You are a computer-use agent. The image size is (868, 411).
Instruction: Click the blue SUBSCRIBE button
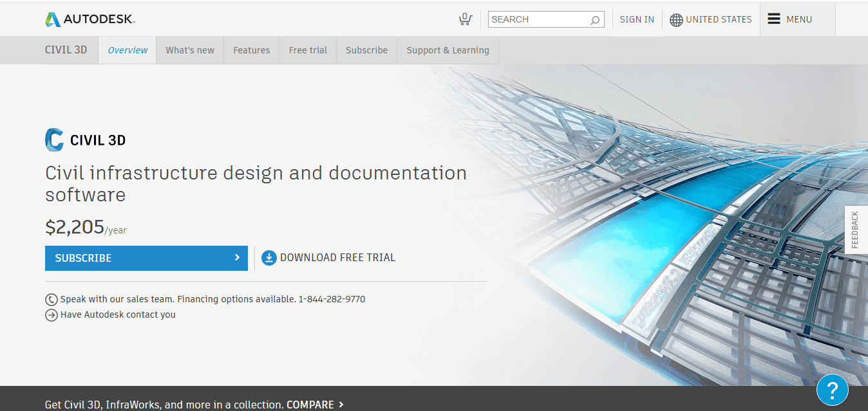(146, 258)
